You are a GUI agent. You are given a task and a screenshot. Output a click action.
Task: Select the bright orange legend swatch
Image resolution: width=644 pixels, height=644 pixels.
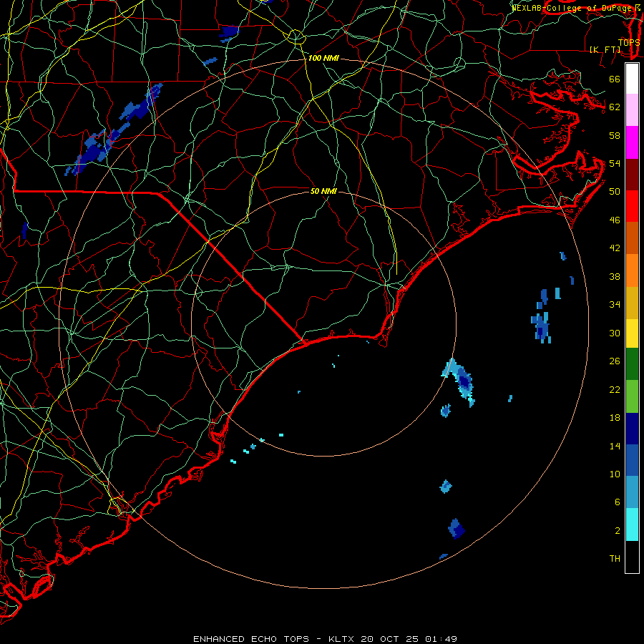click(632, 270)
